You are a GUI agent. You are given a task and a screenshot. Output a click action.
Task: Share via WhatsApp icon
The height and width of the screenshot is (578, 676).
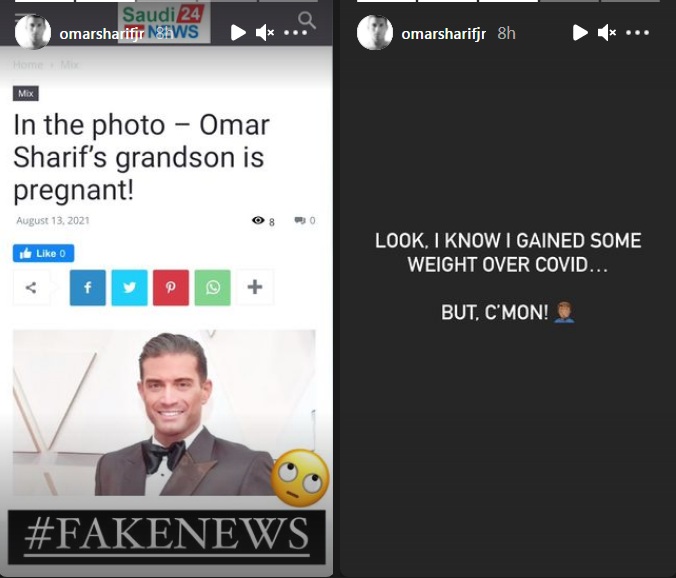coord(213,287)
